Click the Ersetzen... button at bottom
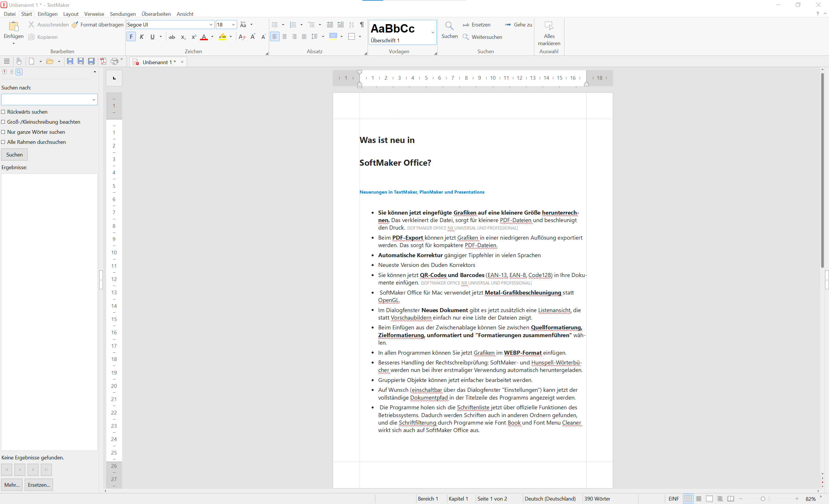 [39, 484]
